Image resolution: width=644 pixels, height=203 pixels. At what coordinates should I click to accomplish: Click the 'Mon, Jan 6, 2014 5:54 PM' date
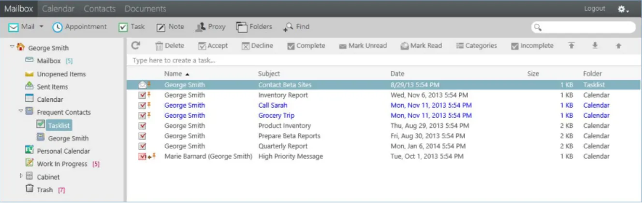(x=427, y=146)
